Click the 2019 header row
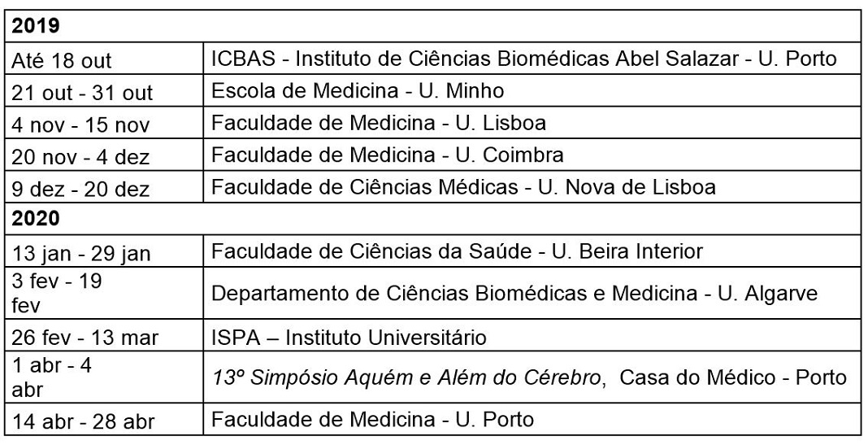The width and height of the screenshot is (868, 445). (433, 26)
